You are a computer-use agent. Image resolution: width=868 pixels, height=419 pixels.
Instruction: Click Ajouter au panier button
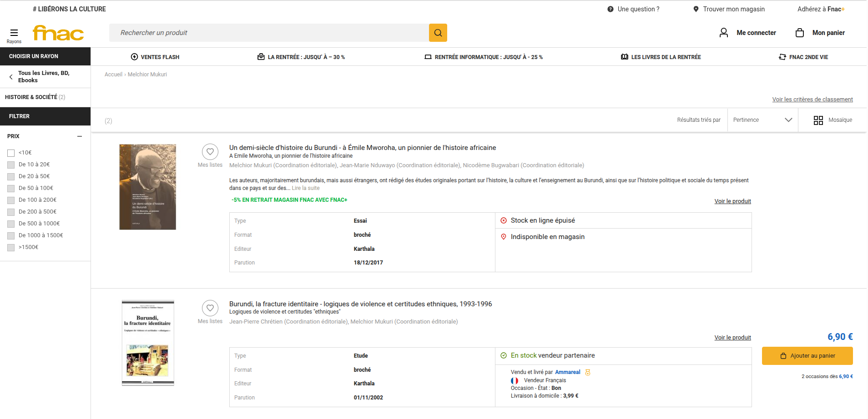(807, 356)
